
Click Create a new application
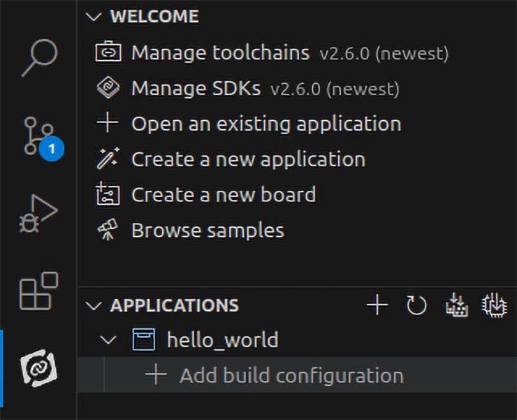pyautogui.click(x=247, y=159)
